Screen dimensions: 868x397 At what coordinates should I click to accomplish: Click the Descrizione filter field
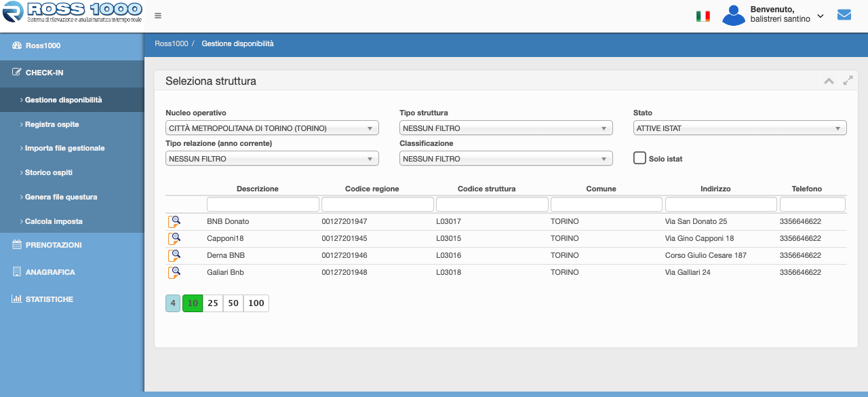pyautogui.click(x=263, y=204)
